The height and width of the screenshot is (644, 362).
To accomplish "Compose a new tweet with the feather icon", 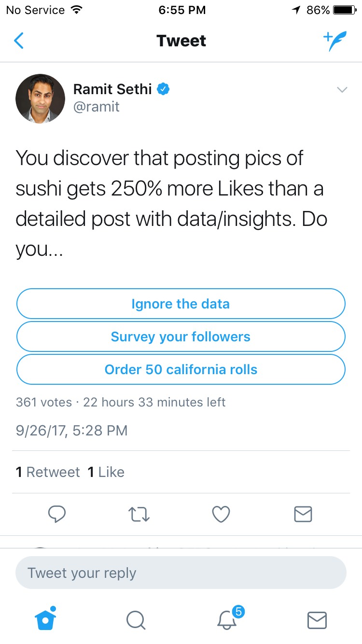I will [x=335, y=42].
